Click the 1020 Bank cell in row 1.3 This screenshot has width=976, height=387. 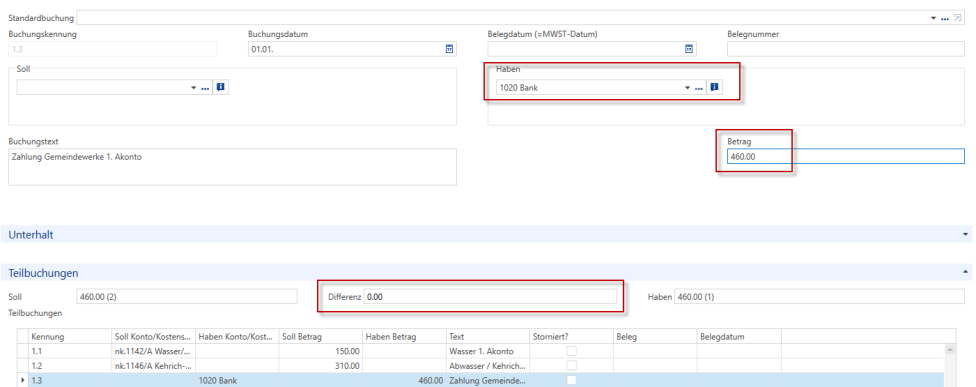[x=237, y=380]
